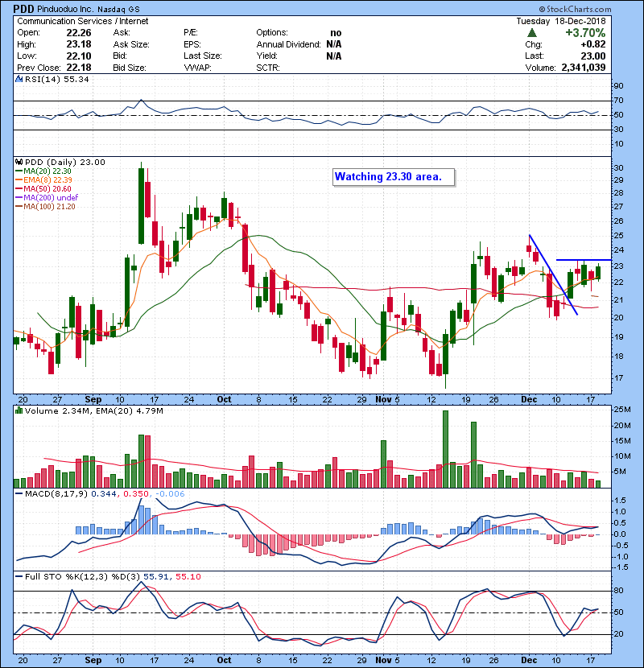Viewport: 644px width, 668px height.
Task: Click the Dec label under the price chart
Action: pyautogui.click(x=529, y=400)
